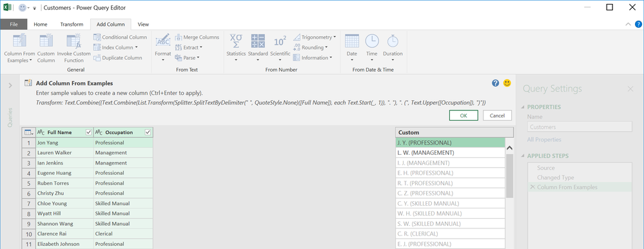This screenshot has height=249, width=644.
Task: Click the Shannon Wang name cell
Action: pos(64,224)
